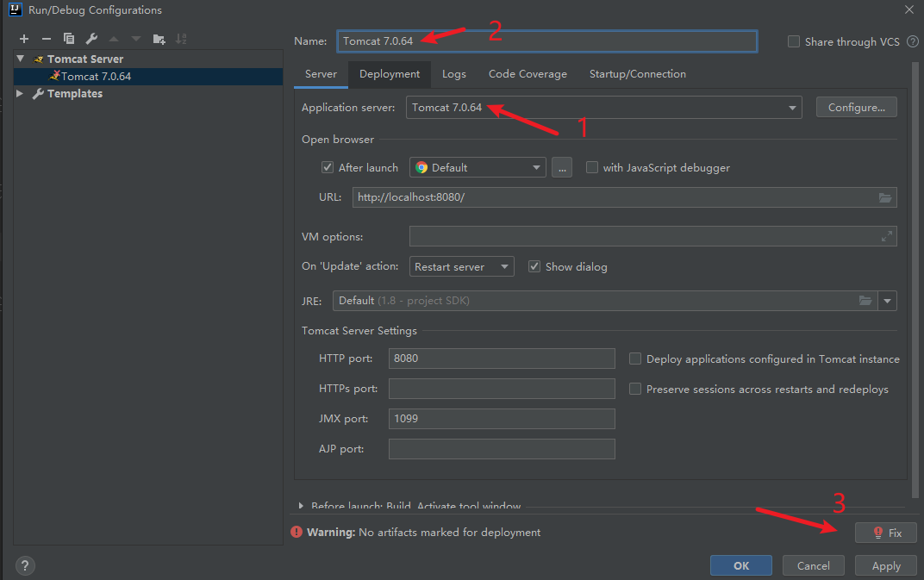This screenshot has width=924, height=580.
Task: Open the Application server dropdown
Action: [604, 107]
